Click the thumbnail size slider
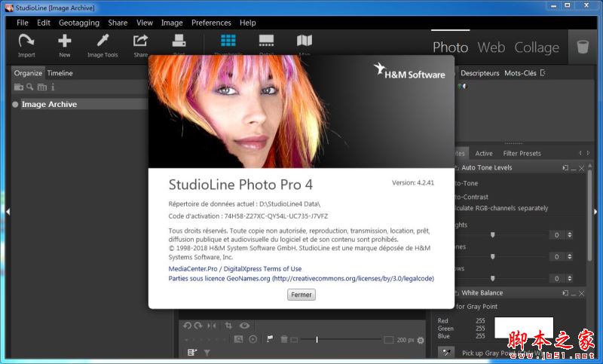Screen dimensions: 603x364 317,340
